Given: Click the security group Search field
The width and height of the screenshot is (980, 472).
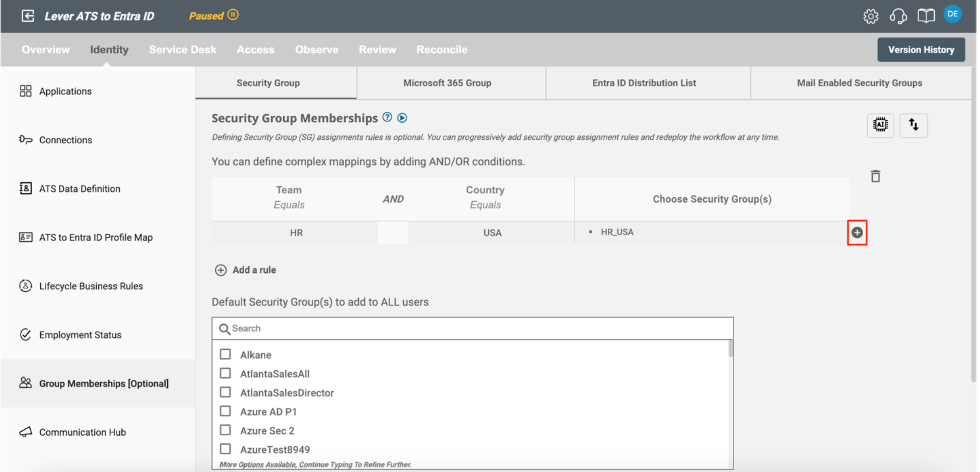Looking at the screenshot, I should pos(472,329).
